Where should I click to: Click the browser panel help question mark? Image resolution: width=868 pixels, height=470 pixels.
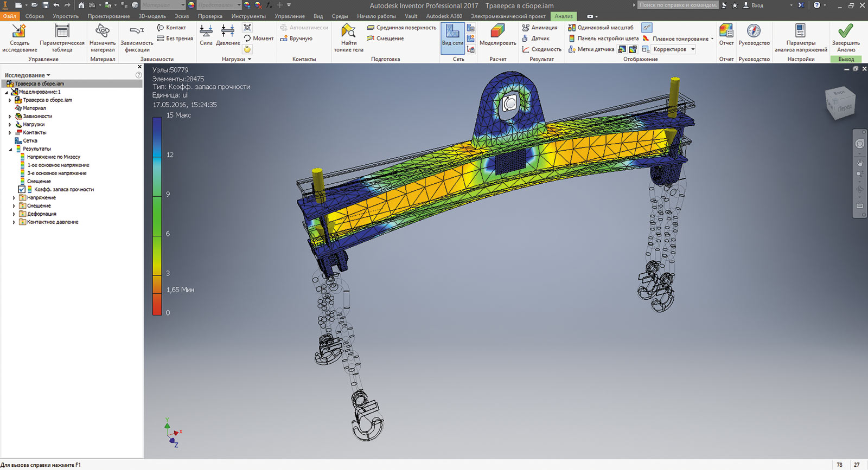pos(138,75)
